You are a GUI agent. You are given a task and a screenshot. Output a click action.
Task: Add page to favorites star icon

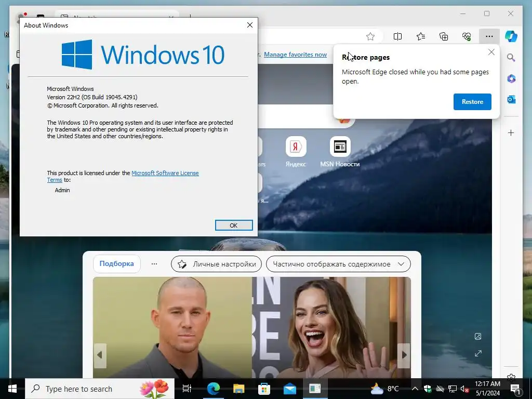pos(370,36)
